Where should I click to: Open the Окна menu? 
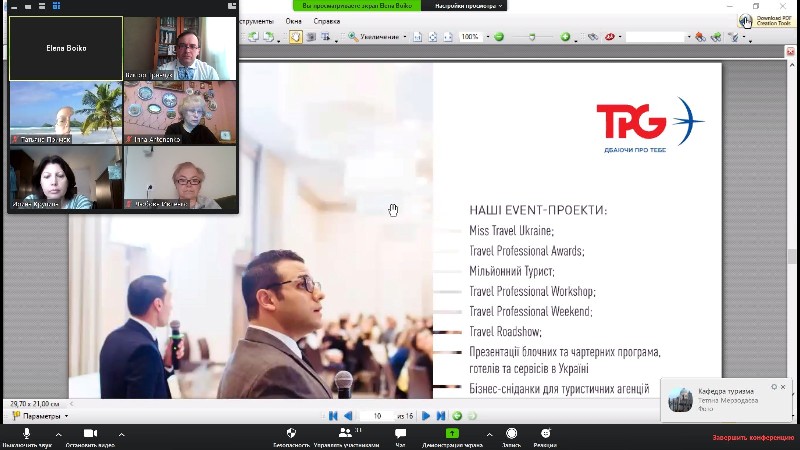pos(293,20)
